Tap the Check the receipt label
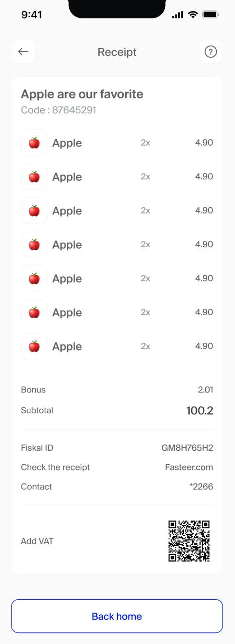Screen dimensions: 235x644 (55, 467)
